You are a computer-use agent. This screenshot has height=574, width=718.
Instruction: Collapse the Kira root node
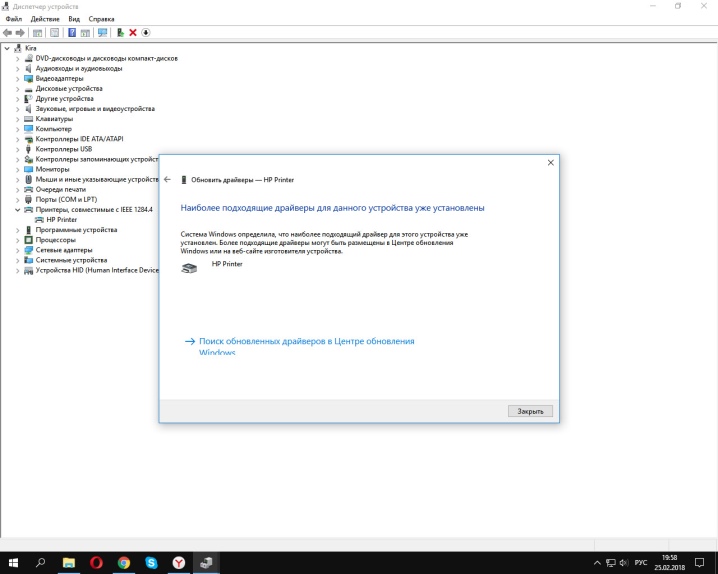pyautogui.click(x=7, y=48)
